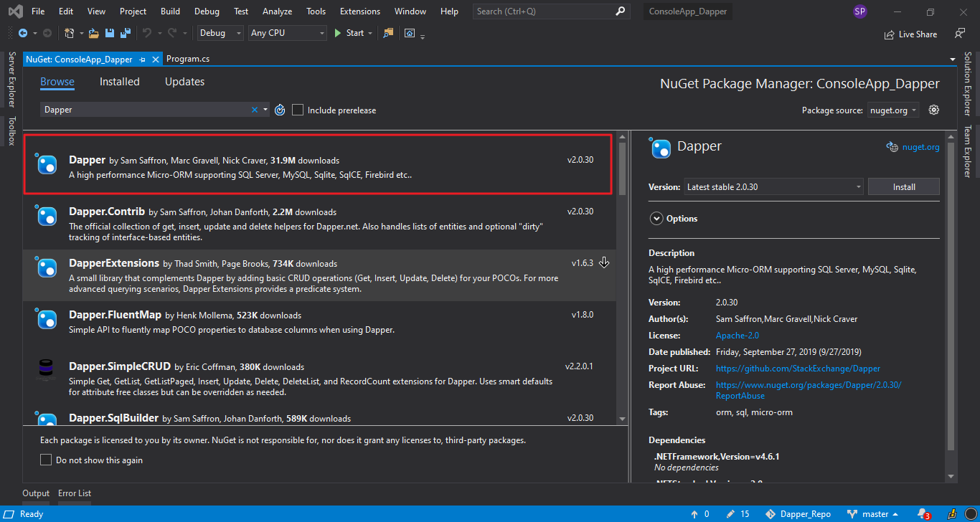Pin the NuGet: ConsoleApp_Dapper tab

[x=143, y=59]
